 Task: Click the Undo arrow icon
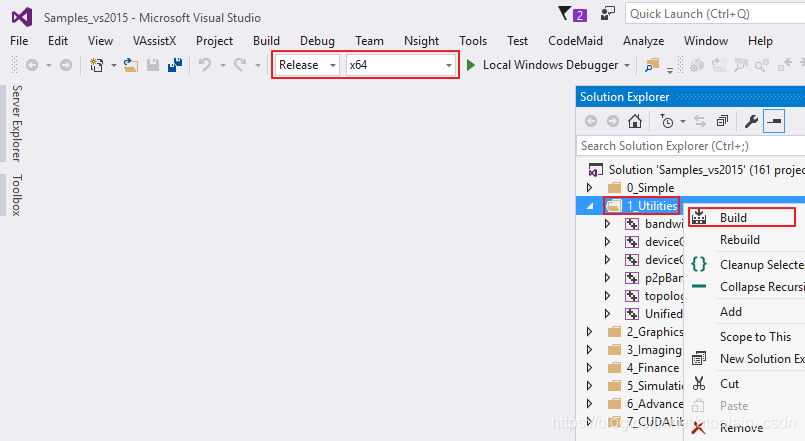click(x=205, y=65)
